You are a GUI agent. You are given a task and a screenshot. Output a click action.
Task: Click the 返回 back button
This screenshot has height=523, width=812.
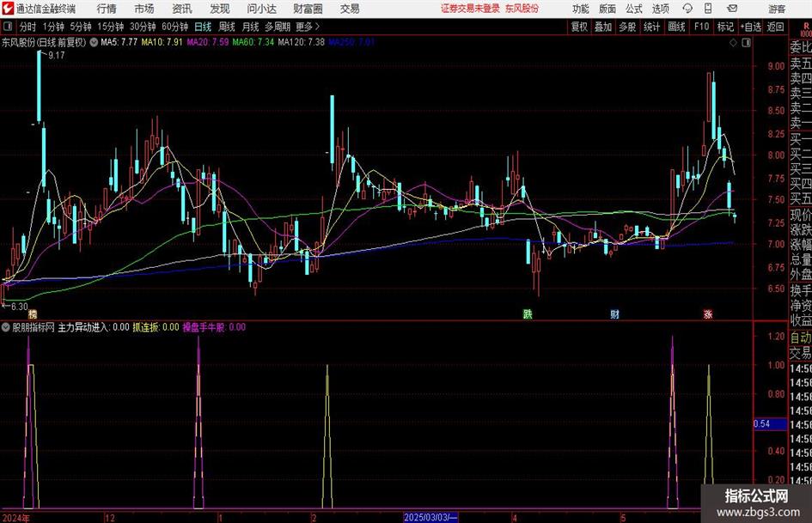coord(775,27)
